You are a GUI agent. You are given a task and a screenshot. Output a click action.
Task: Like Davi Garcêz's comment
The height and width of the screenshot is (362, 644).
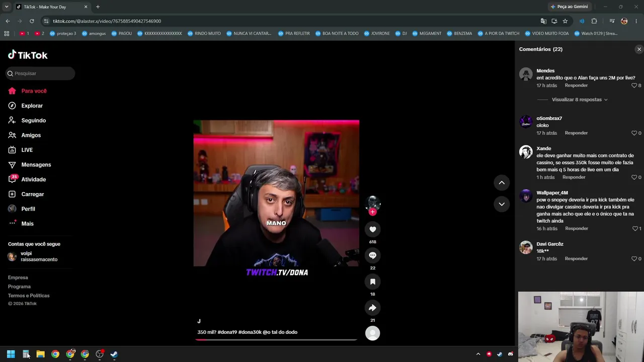pyautogui.click(x=634, y=259)
